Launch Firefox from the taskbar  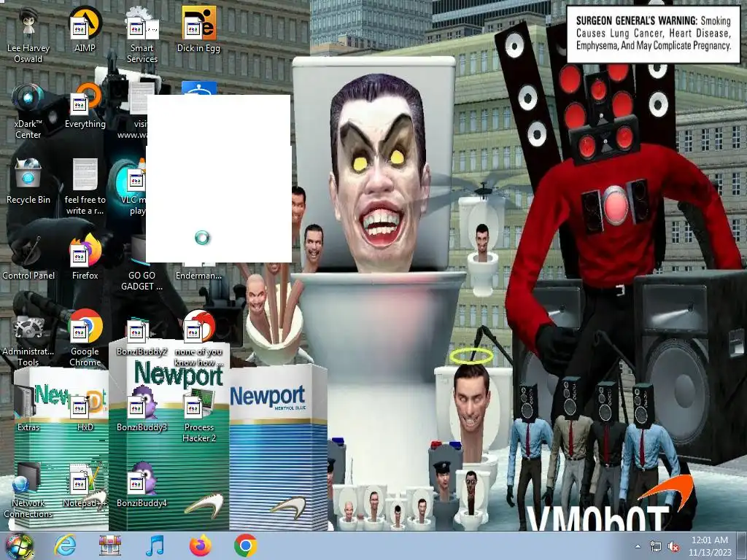(200, 545)
